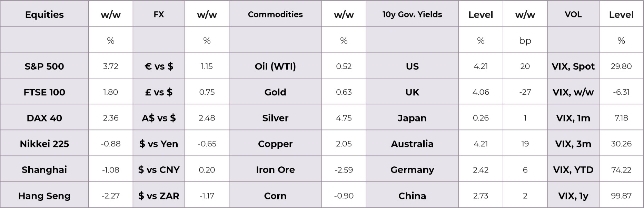Select the S&P 500 row label
Screen dimensions: 644x208
(44, 66)
